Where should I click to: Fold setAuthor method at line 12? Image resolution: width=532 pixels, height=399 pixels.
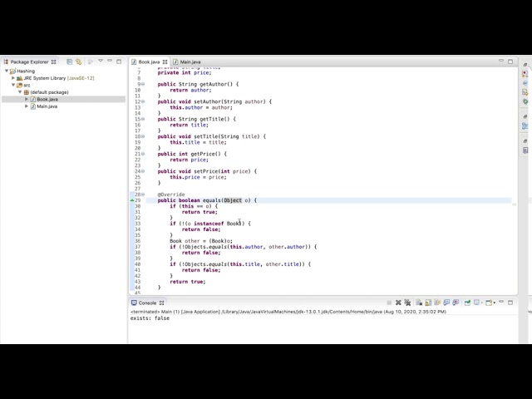143,101
